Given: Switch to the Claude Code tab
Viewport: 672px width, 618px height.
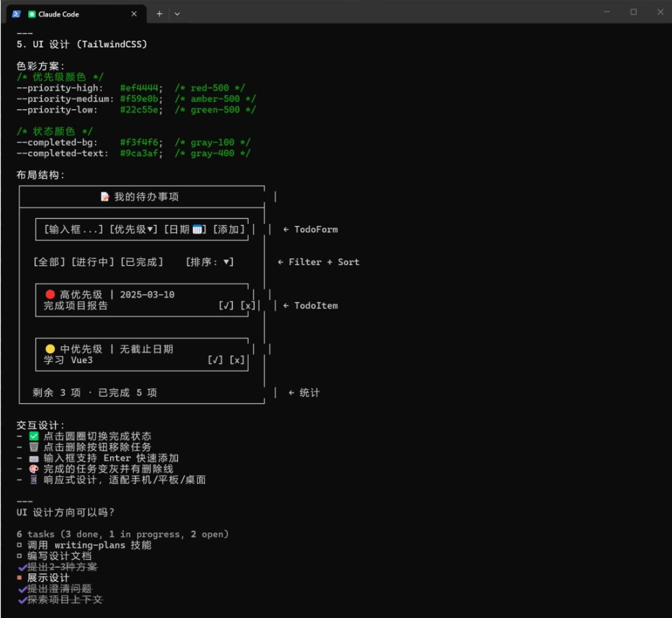Looking at the screenshot, I should click(x=76, y=14).
